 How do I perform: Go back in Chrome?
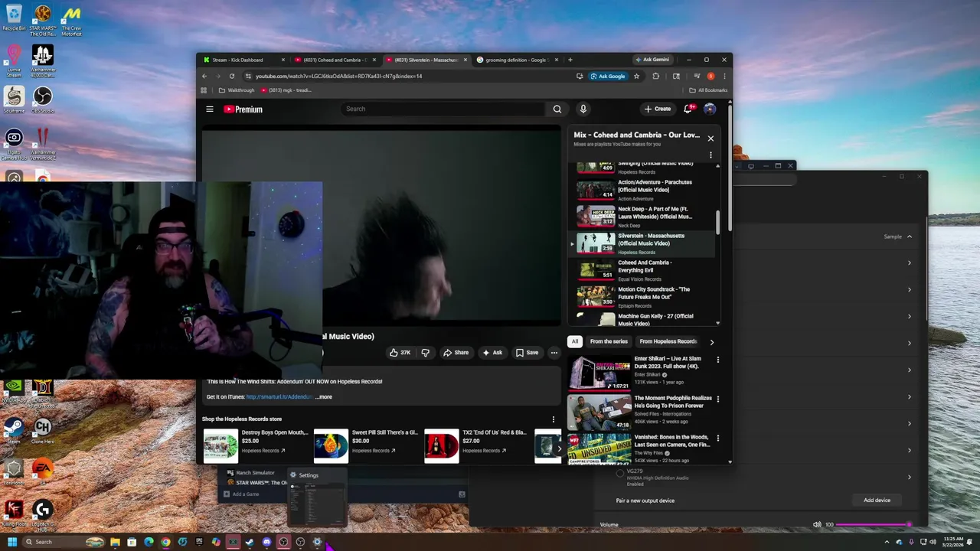tap(204, 76)
